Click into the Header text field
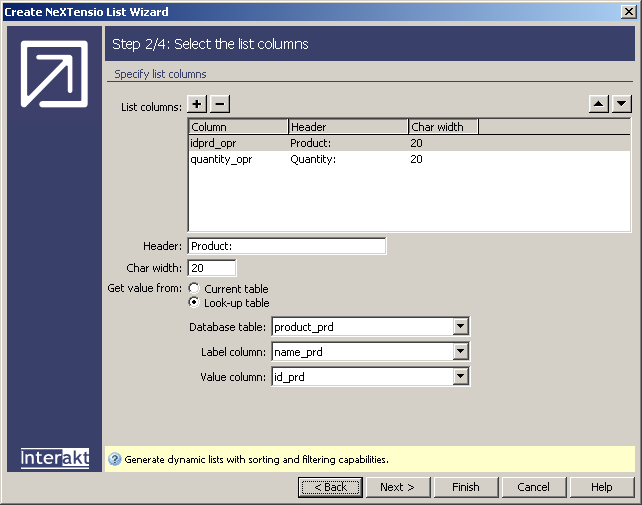Screen dimensions: 642x505 click(286, 246)
